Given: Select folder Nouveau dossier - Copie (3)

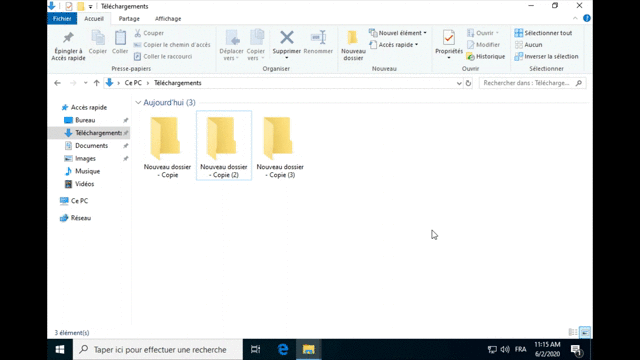Looking at the screenshot, I should 280,146.
